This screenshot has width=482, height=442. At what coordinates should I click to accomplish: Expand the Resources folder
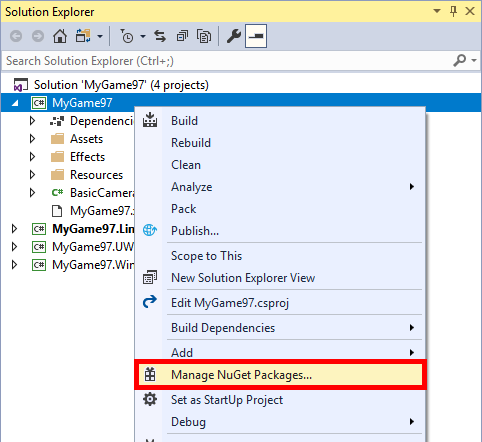[32, 175]
